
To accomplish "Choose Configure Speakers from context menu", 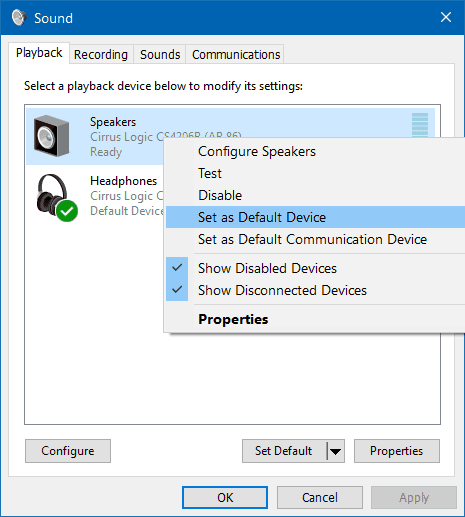I will [x=315, y=152].
